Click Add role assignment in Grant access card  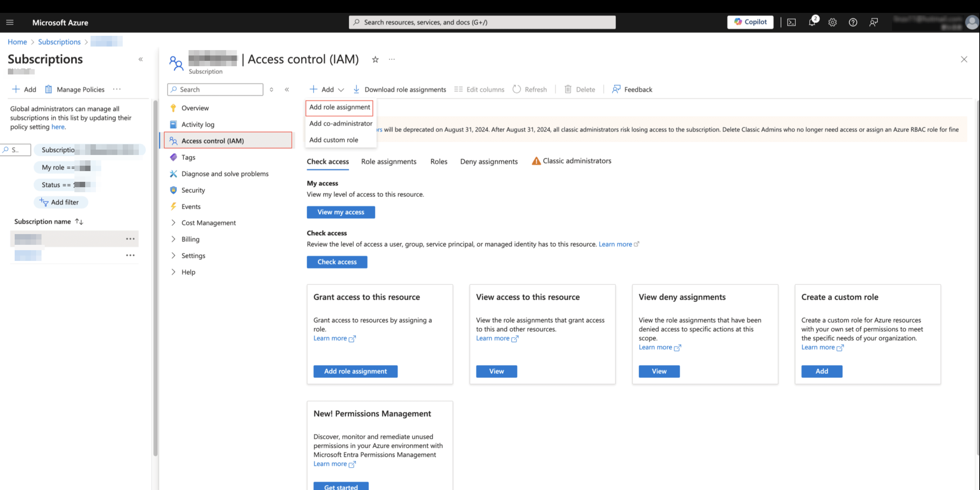click(x=355, y=371)
